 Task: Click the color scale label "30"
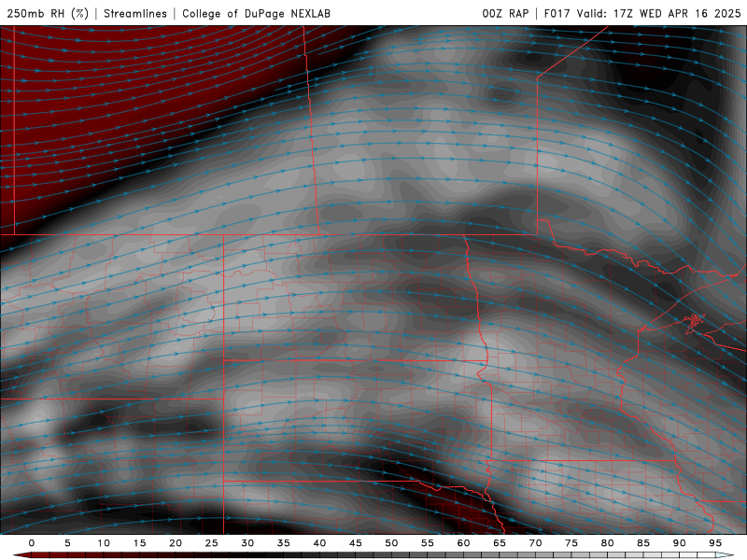(x=247, y=543)
